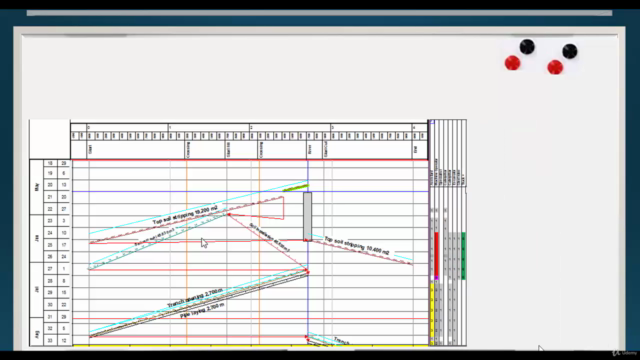This screenshot has width=640, height=360.
Task: Select the week number 19 cell
Action: pyautogui.click(x=50, y=173)
